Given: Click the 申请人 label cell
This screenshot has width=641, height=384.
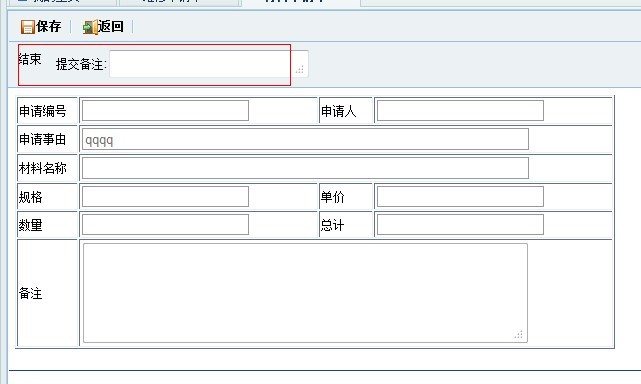Looking at the screenshot, I should (345, 110).
